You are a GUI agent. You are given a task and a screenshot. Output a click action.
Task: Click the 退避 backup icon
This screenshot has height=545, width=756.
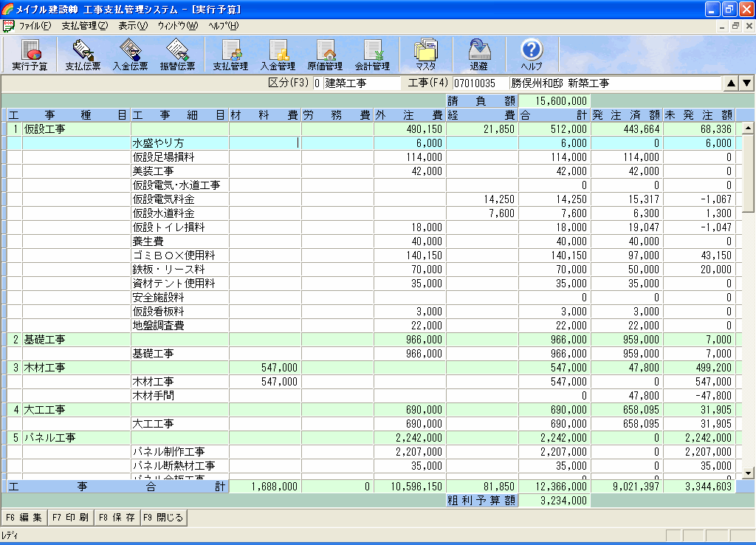coord(478,55)
